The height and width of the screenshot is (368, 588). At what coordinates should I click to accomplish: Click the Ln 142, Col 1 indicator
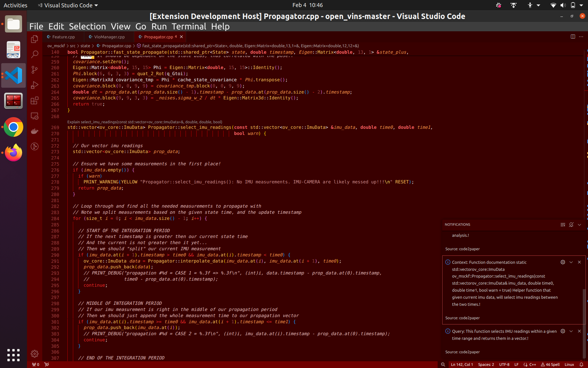462,365
